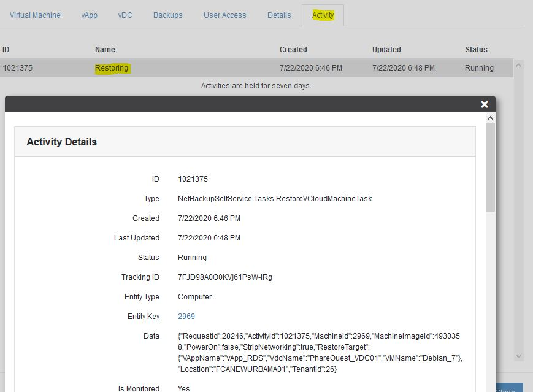This screenshot has height=392, width=533.
Task: Click the Running status in the activity row
Action: 479,68
